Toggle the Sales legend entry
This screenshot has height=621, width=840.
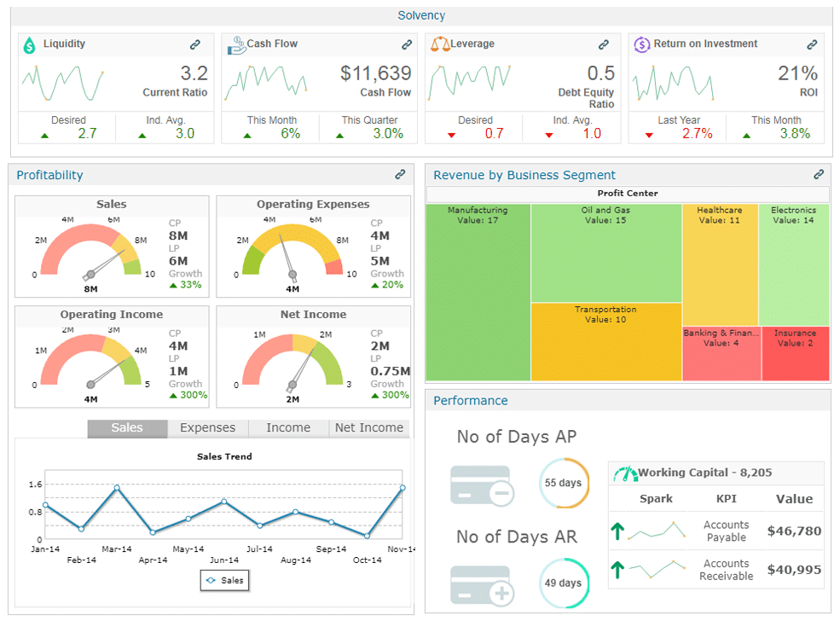pos(224,580)
